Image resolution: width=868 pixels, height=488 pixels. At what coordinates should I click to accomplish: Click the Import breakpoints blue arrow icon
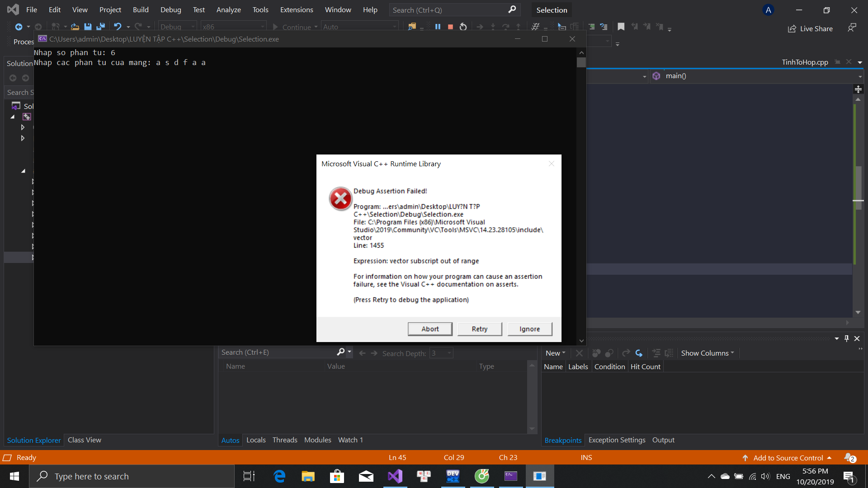pos(639,353)
